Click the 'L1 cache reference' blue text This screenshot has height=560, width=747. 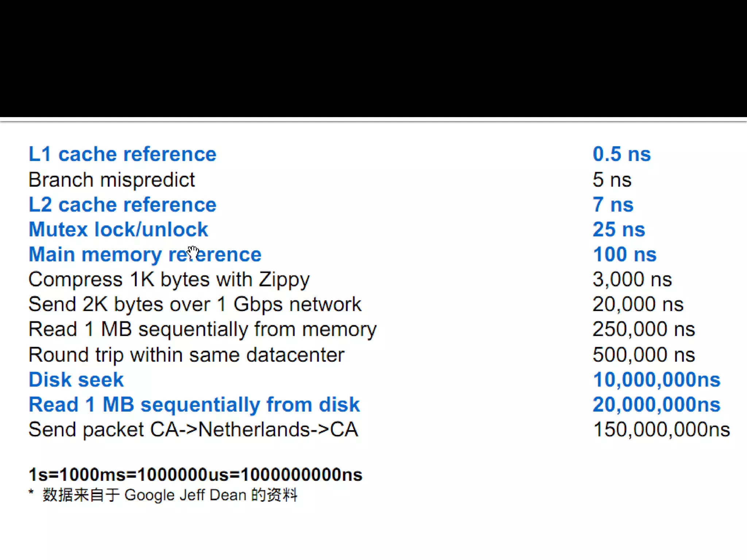click(122, 154)
